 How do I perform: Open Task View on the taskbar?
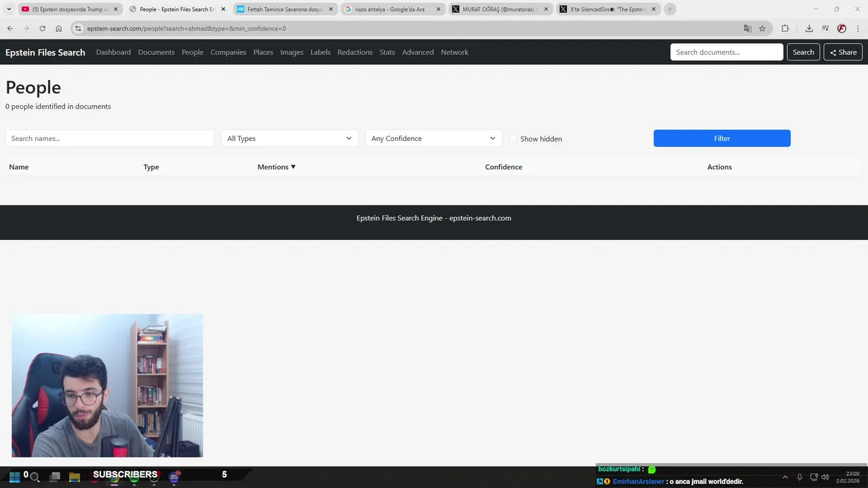(55, 477)
